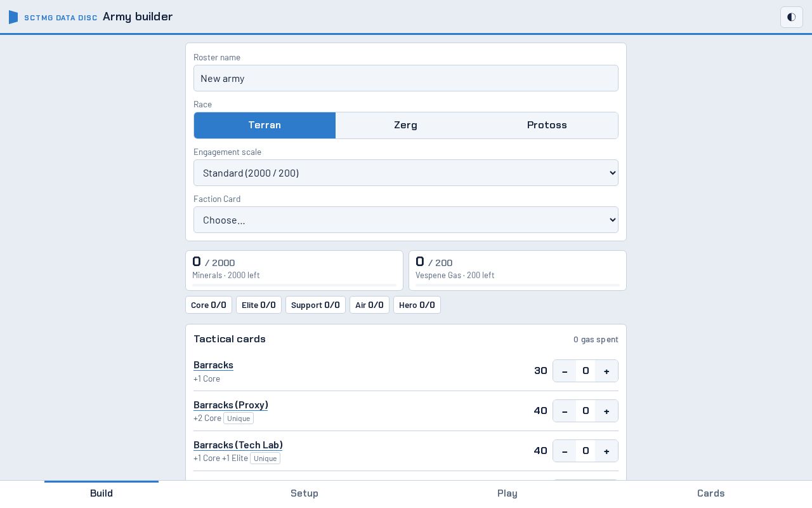Click the Support 0/0 slot chip

click(315, 305)
